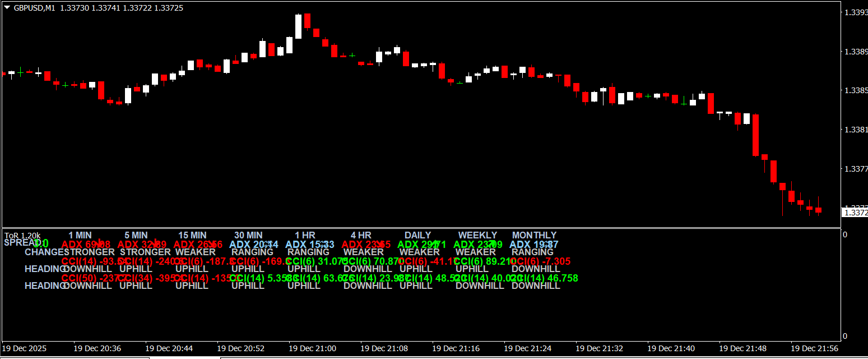Click the red down arrow in 1 MIN ADX
Viewport: 868px width, 359px height.
(x=100, y=243)
